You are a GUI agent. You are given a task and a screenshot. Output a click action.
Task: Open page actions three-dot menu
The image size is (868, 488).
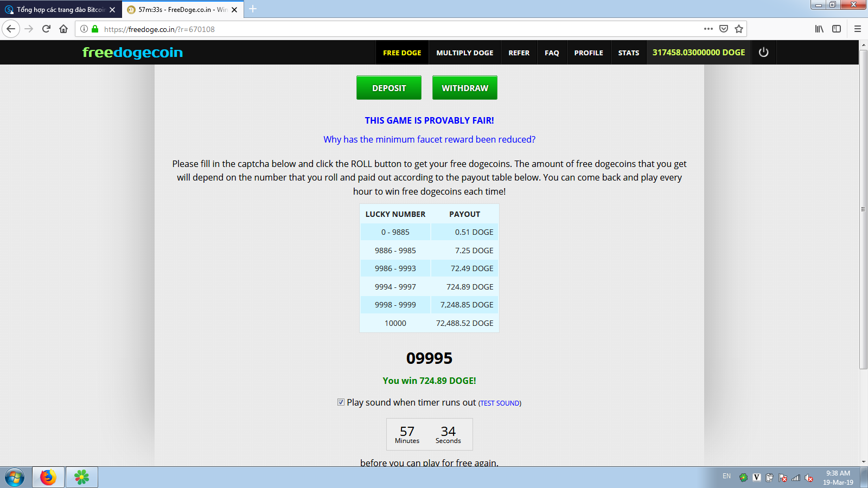click(x=709, y=29)
